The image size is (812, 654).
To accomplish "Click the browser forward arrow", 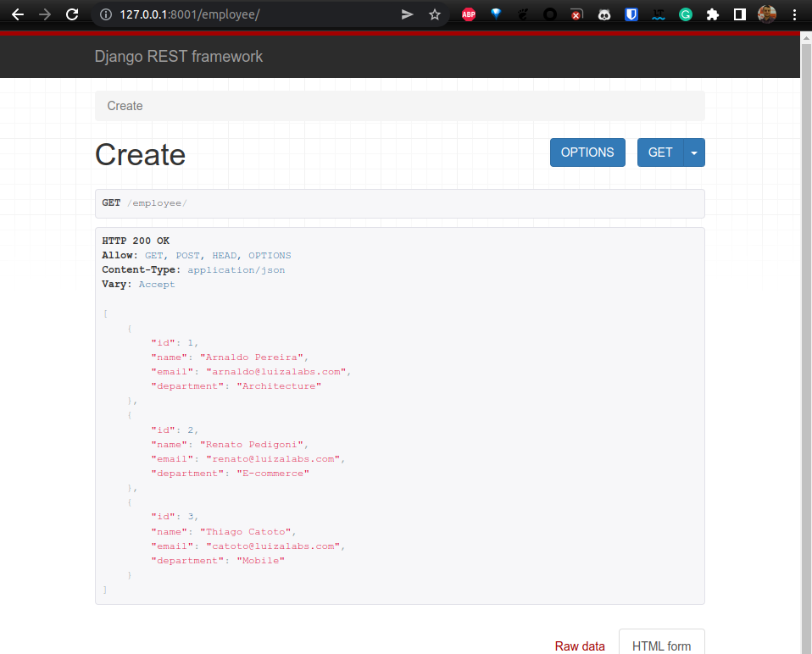I will tap(45, 14).
